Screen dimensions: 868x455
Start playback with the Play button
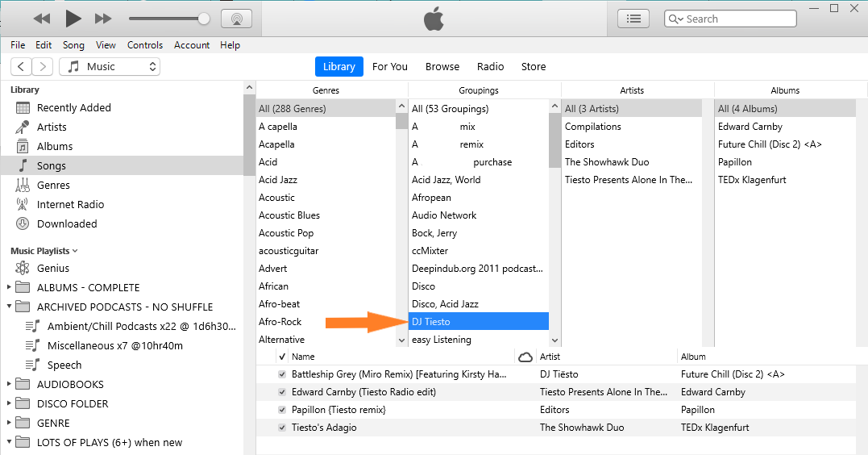click(x=73, y=19)
